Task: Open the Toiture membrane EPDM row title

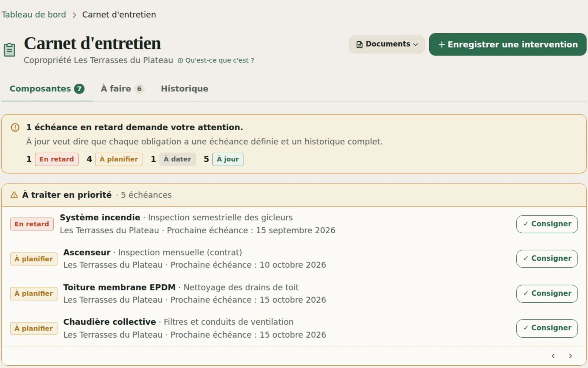Action: pyautogui.click(x=119, y=287)
